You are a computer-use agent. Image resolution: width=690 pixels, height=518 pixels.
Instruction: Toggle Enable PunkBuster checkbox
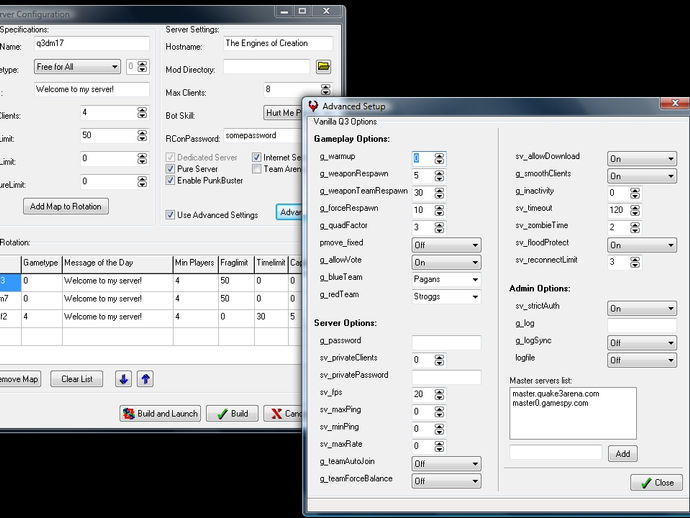pyautogui.click(x=170, y=180)
